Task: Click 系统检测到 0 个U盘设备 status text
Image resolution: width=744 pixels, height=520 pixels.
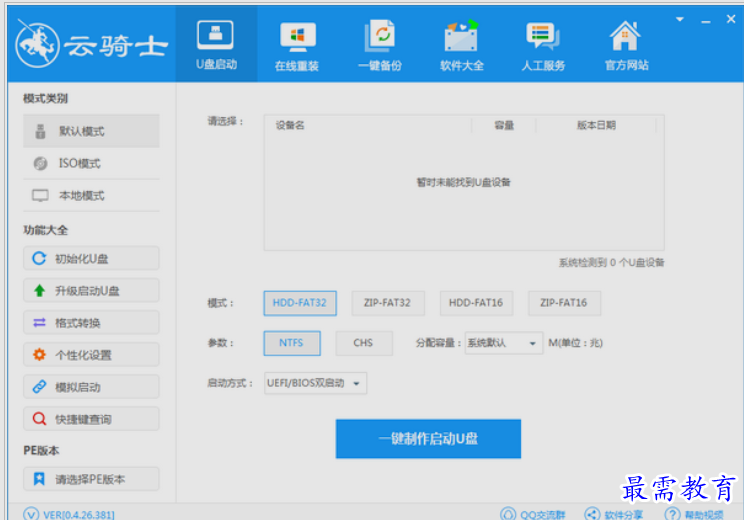Action: [x=611, y=262]
